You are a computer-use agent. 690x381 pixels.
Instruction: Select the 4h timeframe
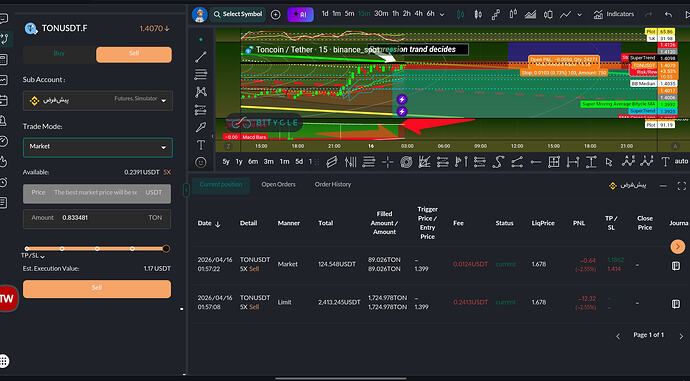pyautogui.click(x=418, y=14)
